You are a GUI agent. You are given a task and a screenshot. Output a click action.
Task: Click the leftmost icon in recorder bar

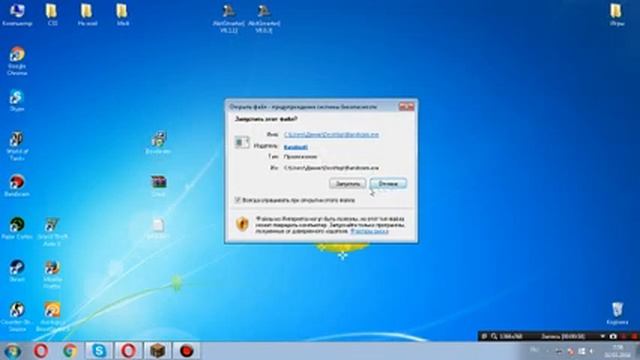[x=484, y=336]
